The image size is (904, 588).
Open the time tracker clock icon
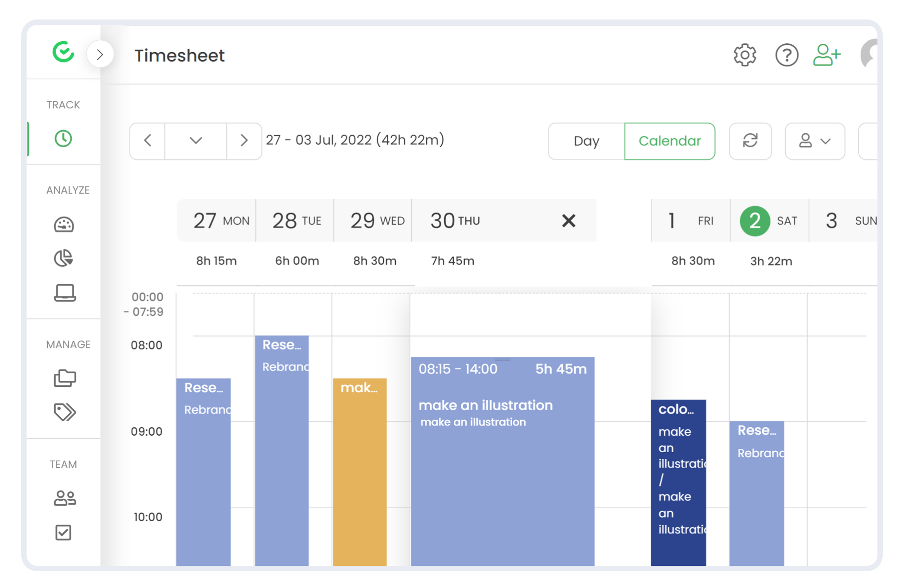pos(63,139)
